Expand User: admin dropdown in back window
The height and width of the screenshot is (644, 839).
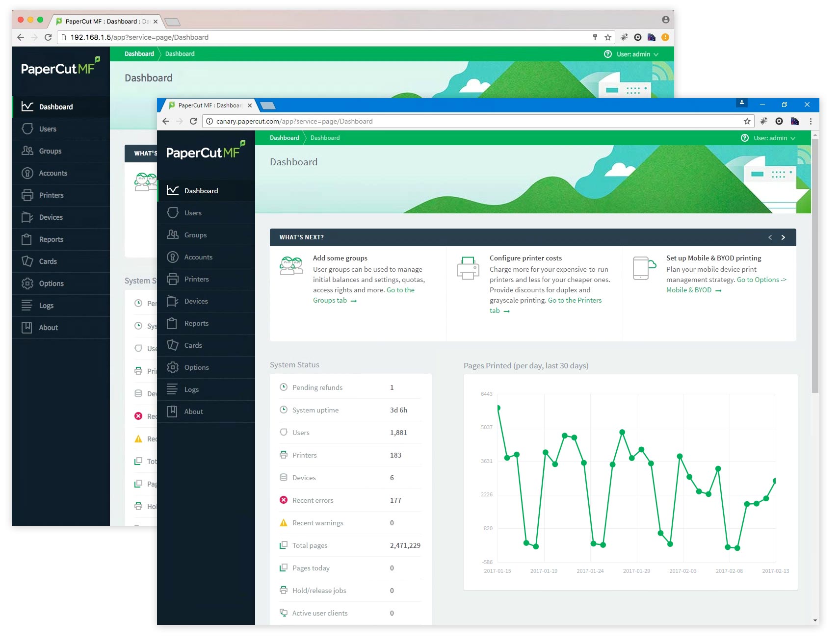coord(637,54)
